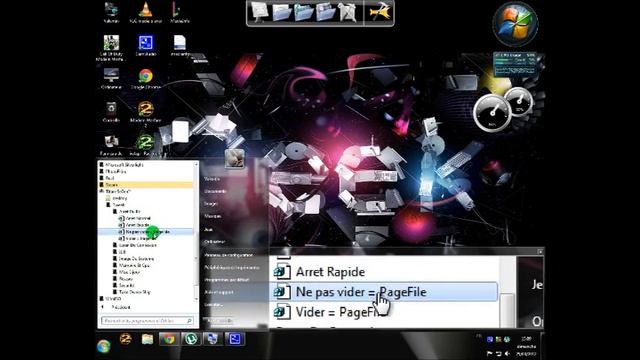Click the Windows Start orb on the taskbar
This screenshot has height=360, width=640.
click(x=104, y=346)
